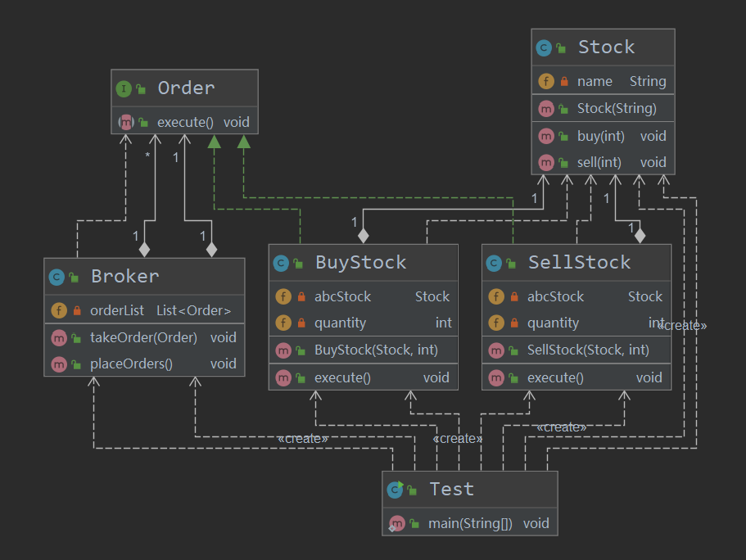
Task: Click the method icon beside Stock's buy(int)
Action: (545, 136)
